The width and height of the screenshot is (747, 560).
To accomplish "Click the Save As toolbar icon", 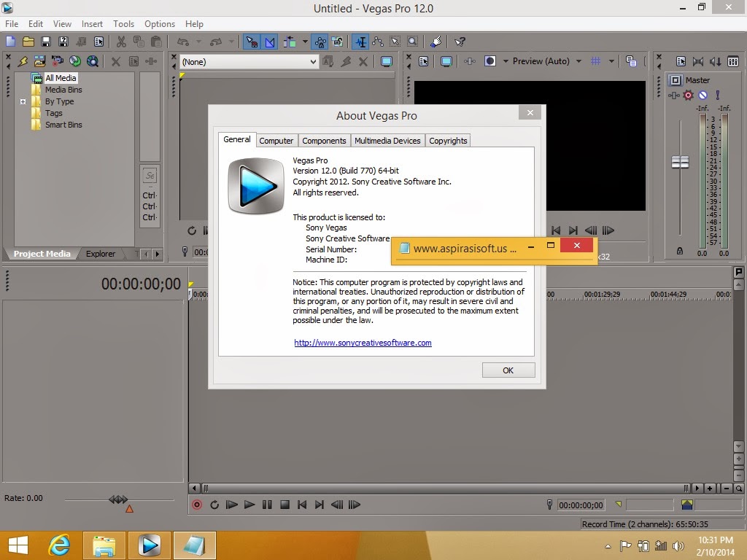I will pos(63,42).
